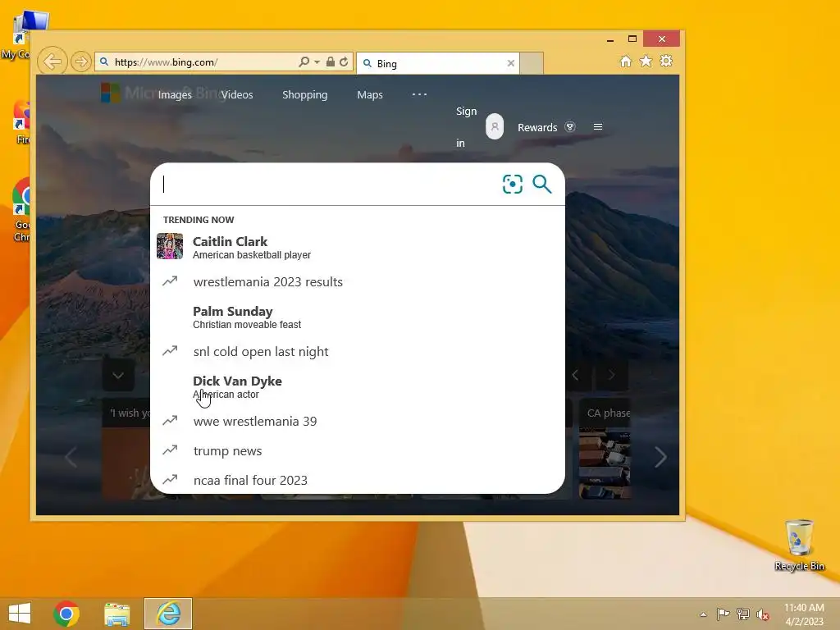This screenshot has height=630, width=840.
Task: Click trending arrow icon beside trump news
Action: coord(170,450)
